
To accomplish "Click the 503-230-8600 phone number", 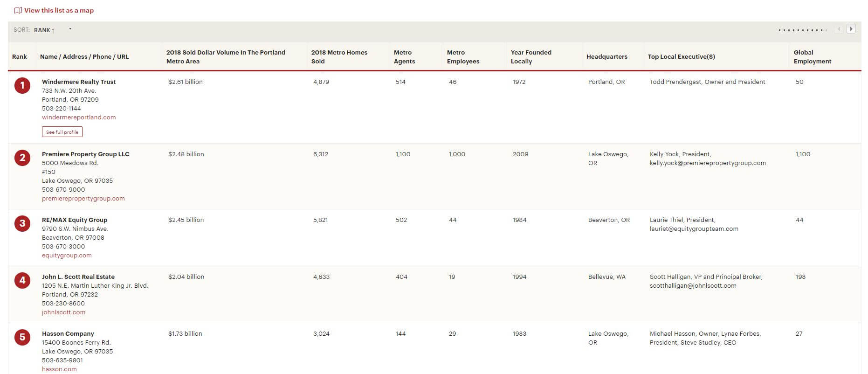I will tap(63, 303).
